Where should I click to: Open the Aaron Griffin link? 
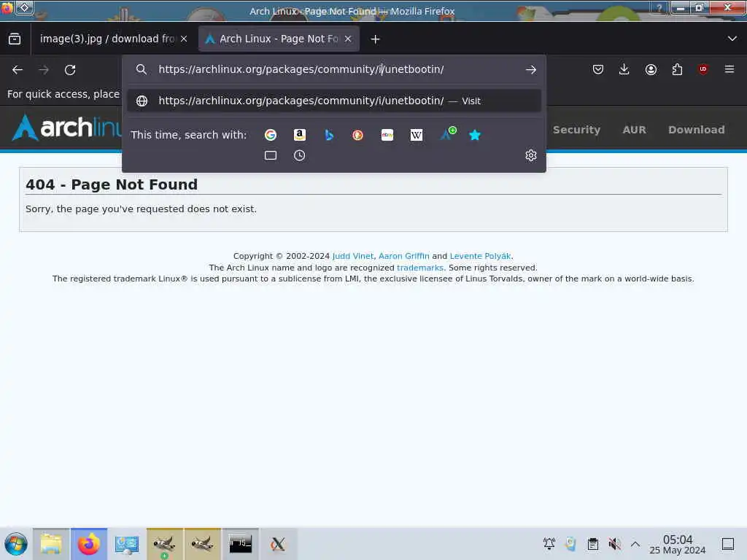(x=404, y=256)
